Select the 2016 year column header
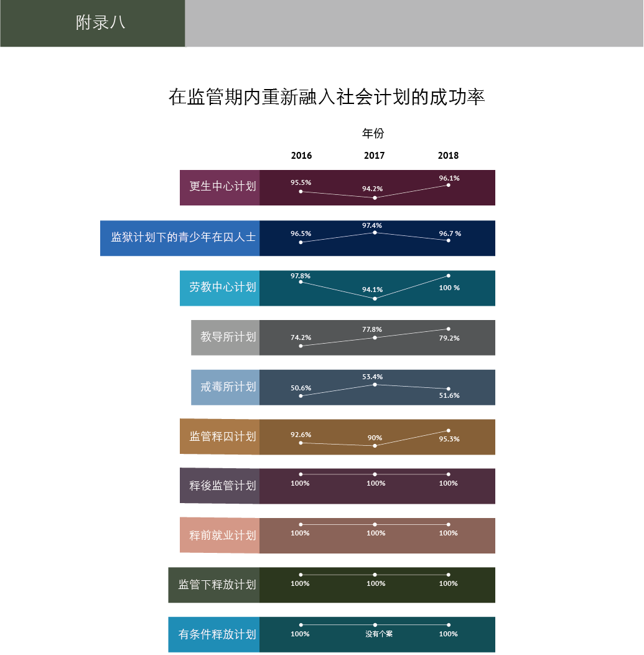The width and height of the screenshot is (644, 655). 301,156
